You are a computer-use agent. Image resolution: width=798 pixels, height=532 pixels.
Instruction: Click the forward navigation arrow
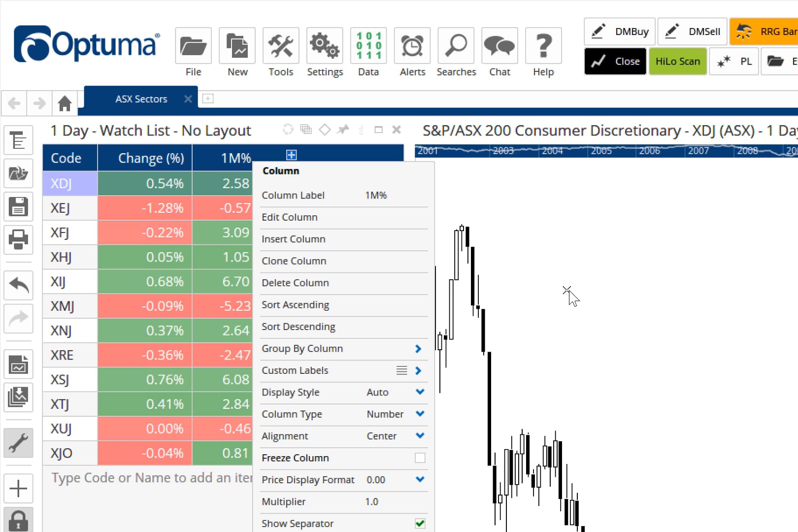pos(39,103)
